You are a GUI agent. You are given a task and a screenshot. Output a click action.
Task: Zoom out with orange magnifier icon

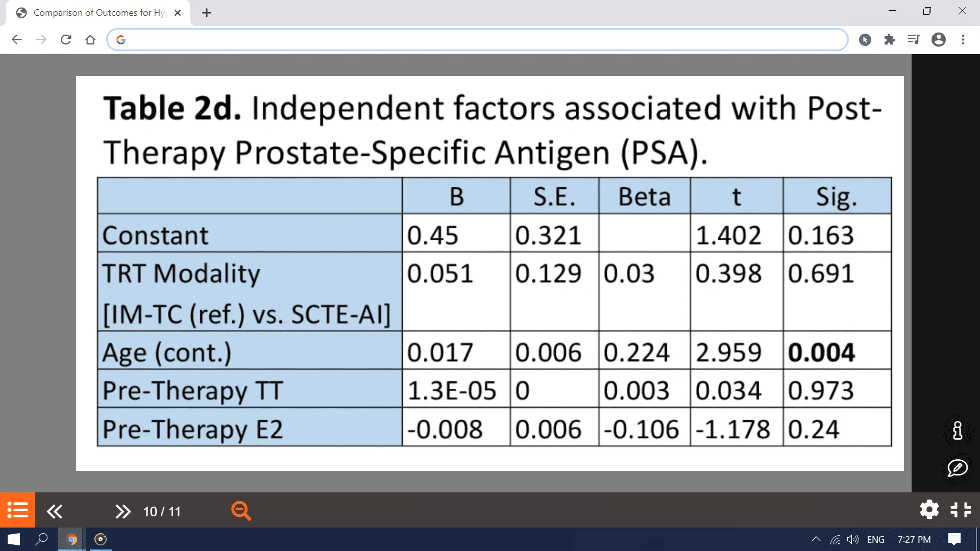[241, 511]
